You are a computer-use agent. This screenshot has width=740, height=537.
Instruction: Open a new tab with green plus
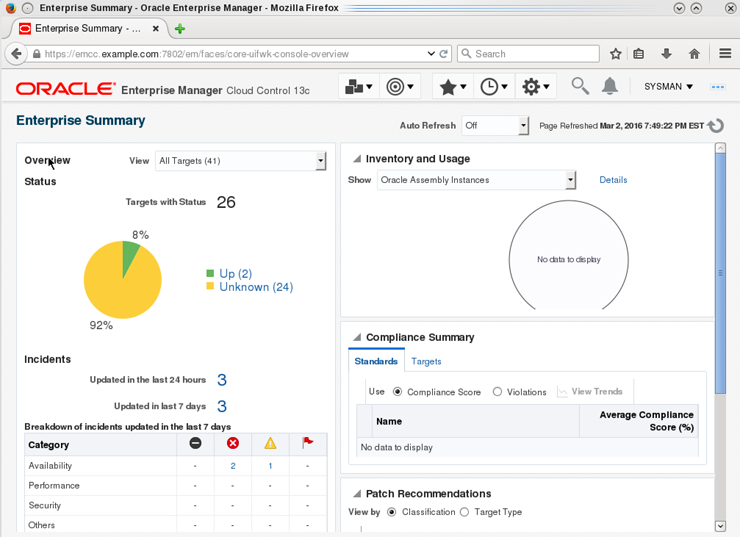pyautogui.click(x=180, y=29)
